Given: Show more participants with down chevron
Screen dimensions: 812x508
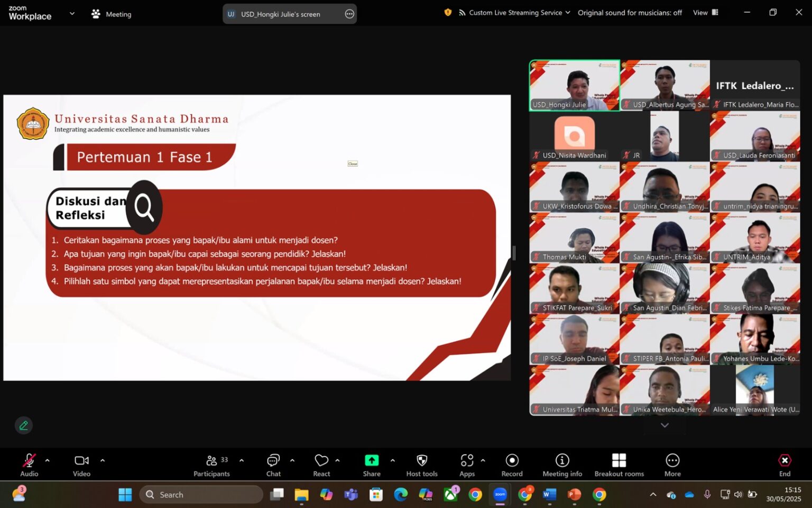Looking at the screenshot, I should coord(665,425).
